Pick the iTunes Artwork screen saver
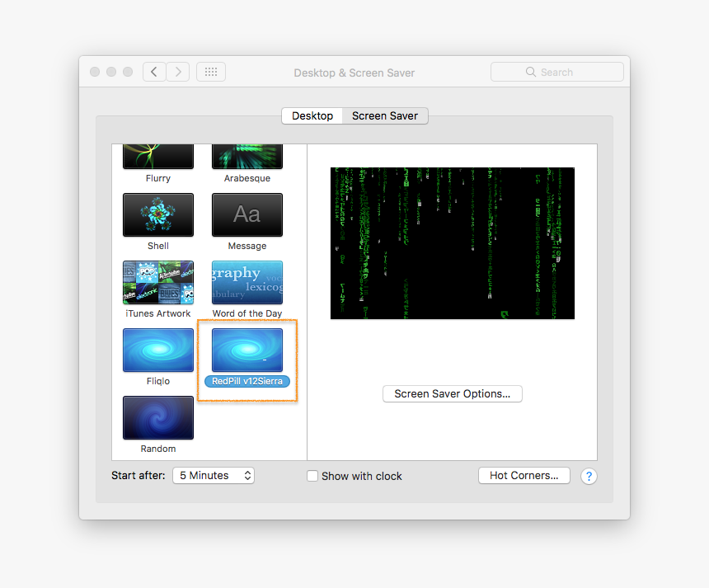The height and width of the screenshot is (588, 709). (157, 282)
